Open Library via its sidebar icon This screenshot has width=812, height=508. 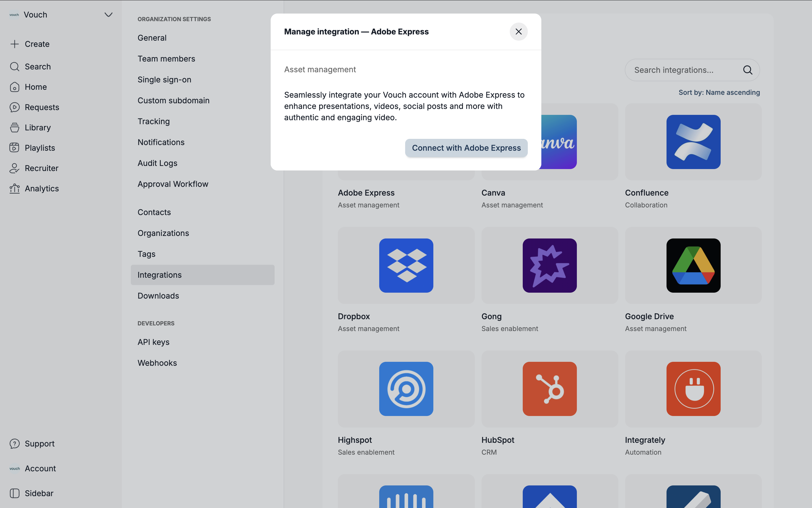point(14,128)
